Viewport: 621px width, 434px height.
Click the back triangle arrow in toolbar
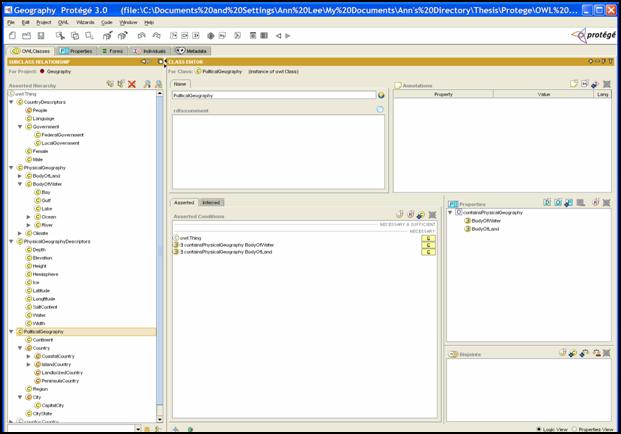(278, 36)
